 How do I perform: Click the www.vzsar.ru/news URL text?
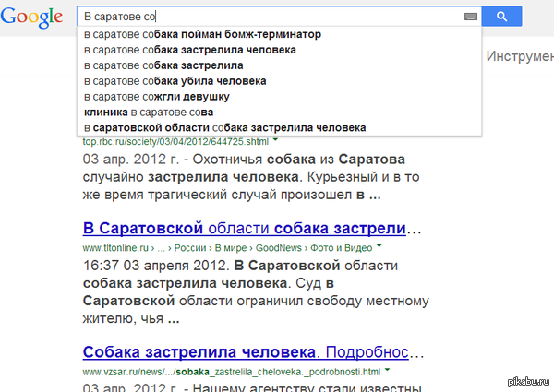(232, 372)
